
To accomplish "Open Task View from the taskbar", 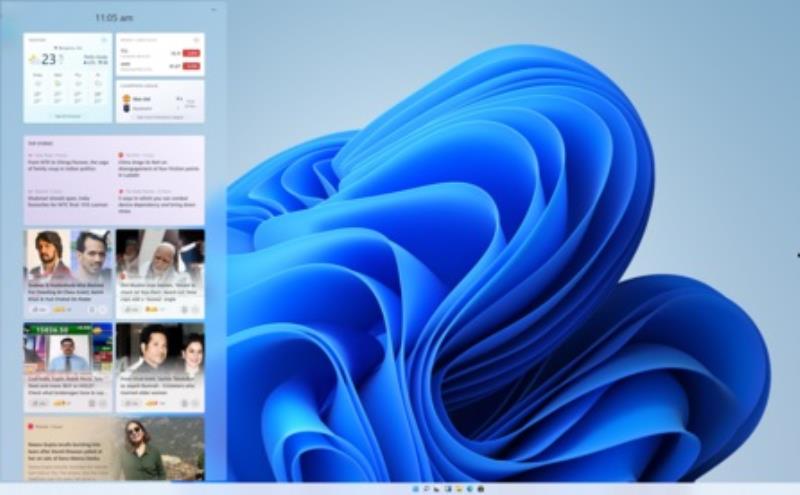I will [x=436, y=489].
